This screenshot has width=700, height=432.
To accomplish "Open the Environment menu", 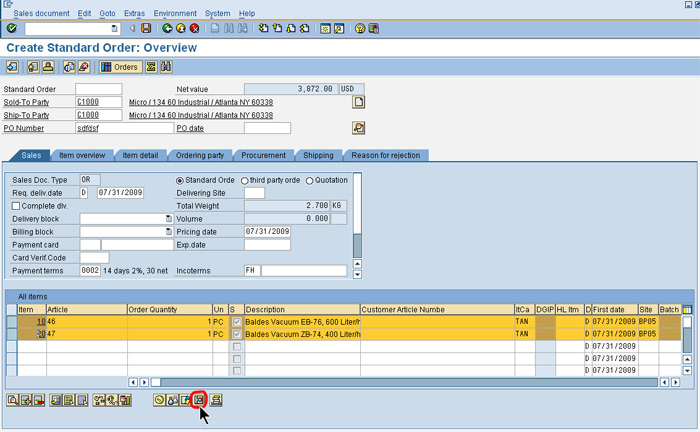I will tap(175, 13).
